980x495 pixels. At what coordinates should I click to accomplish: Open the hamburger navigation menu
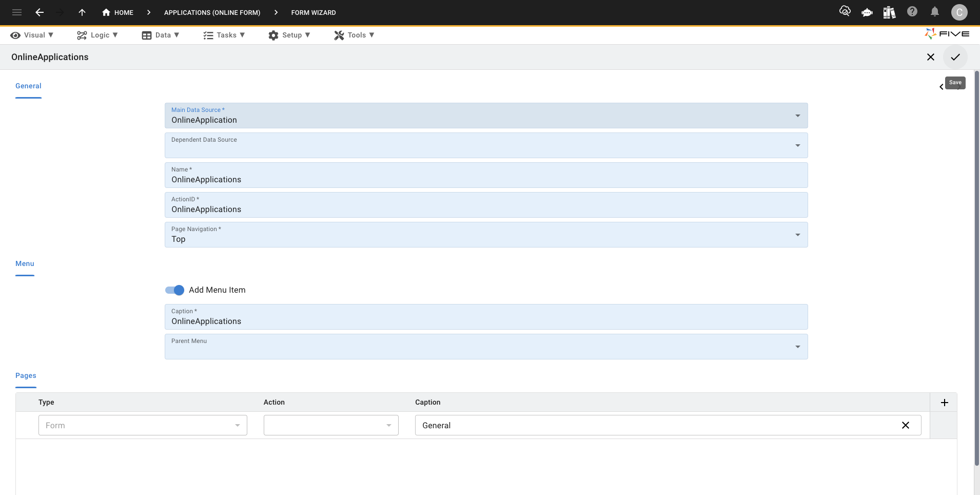click(17, 12)
